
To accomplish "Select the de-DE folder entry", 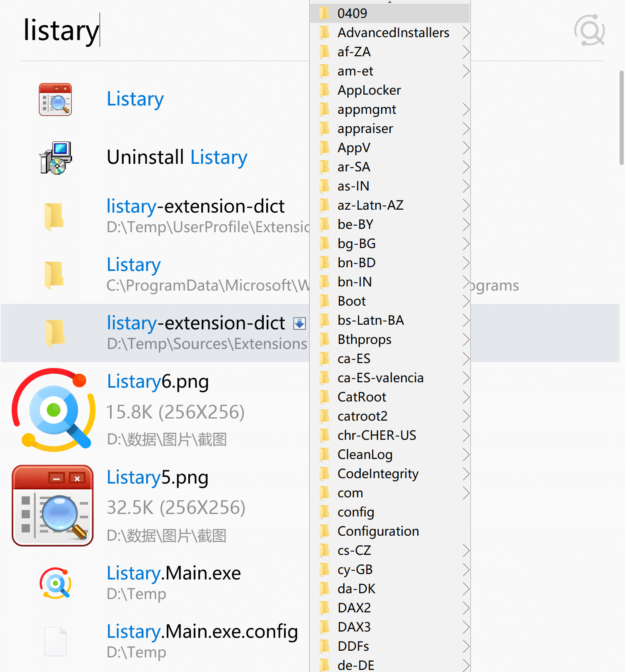I will [x=390, y=664].
